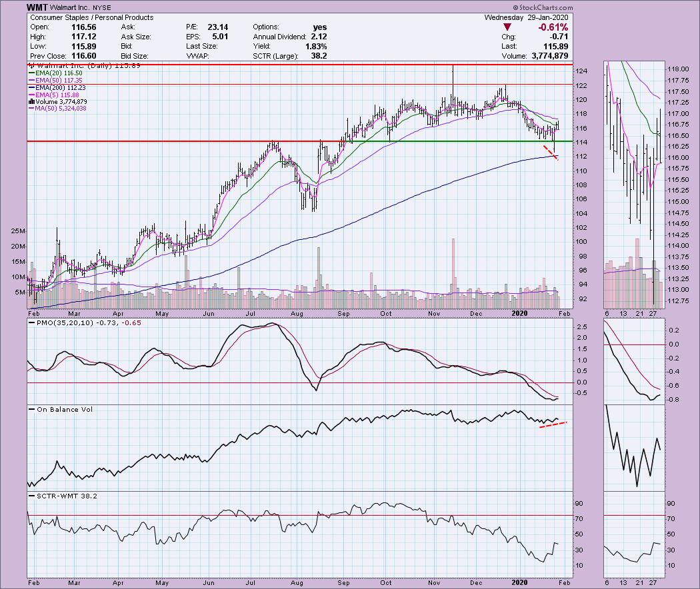Click the PMO signal value -0.65

pos(131,322)
